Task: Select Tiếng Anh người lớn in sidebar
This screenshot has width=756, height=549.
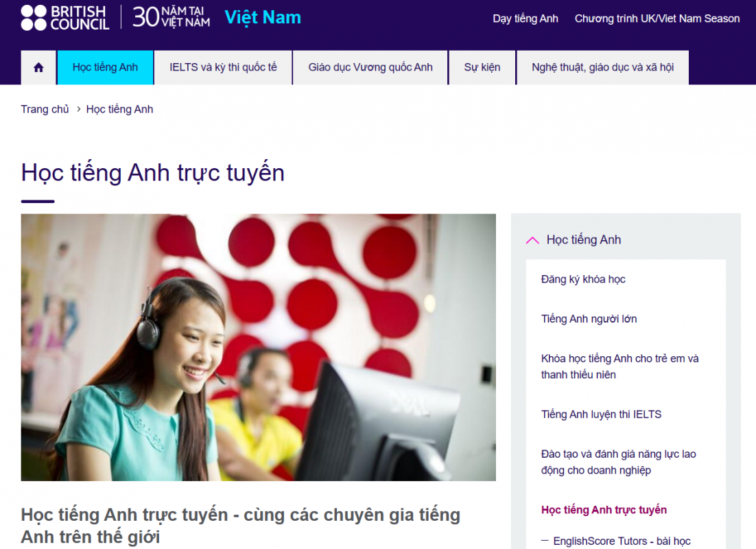Action: tap(589, 319)
